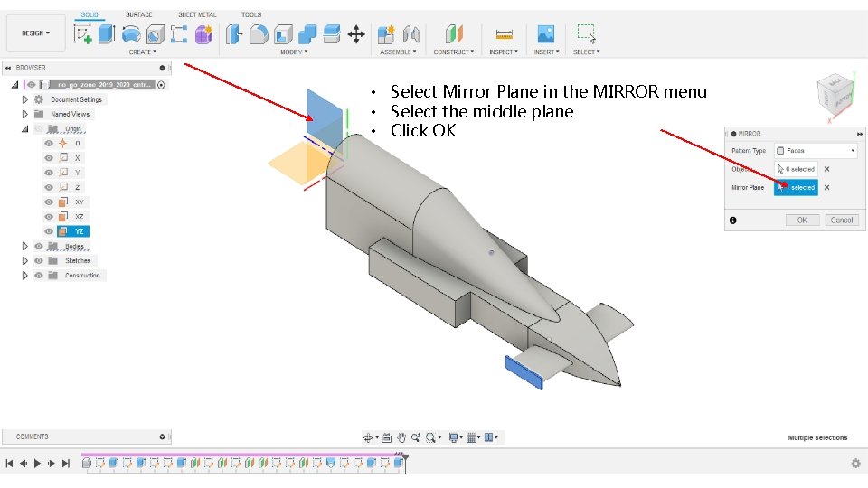The width and height of the screenshot is (868, 488).
Task: Click Cancel in the MIRROR dialog
Action: coord(842,221)
